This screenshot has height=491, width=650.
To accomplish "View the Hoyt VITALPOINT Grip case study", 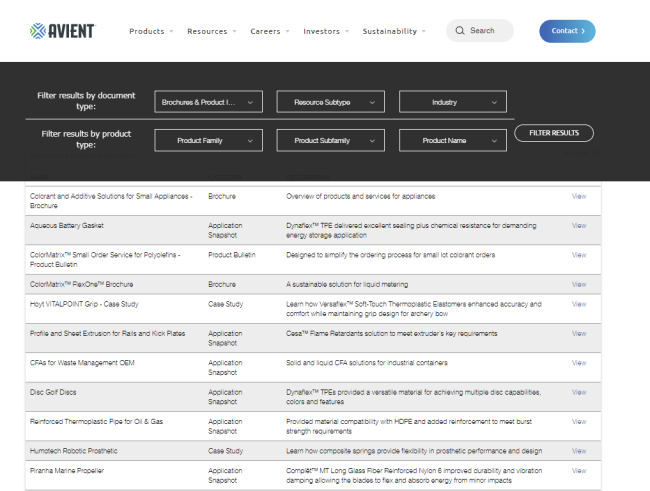I will pos(579,304).
